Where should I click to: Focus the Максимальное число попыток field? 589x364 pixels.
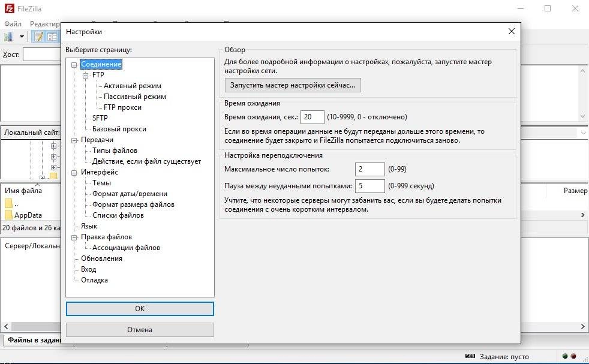click(369, 169)
